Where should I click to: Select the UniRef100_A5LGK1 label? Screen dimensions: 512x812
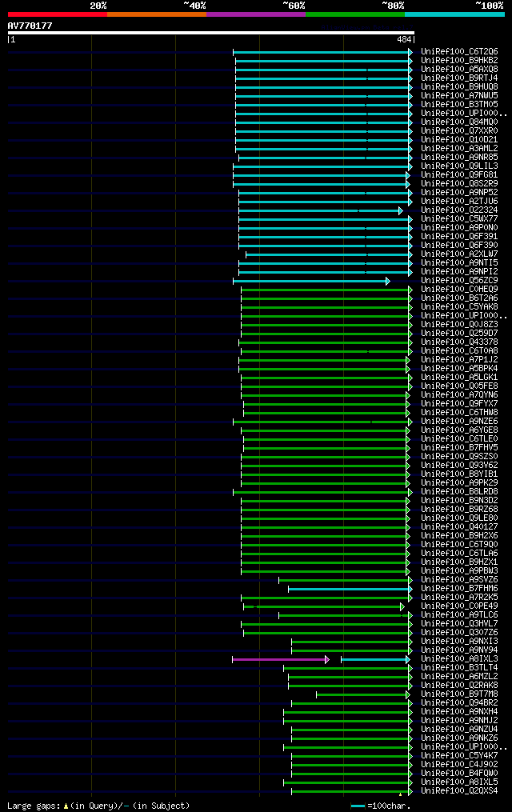[x=459, y=378]
